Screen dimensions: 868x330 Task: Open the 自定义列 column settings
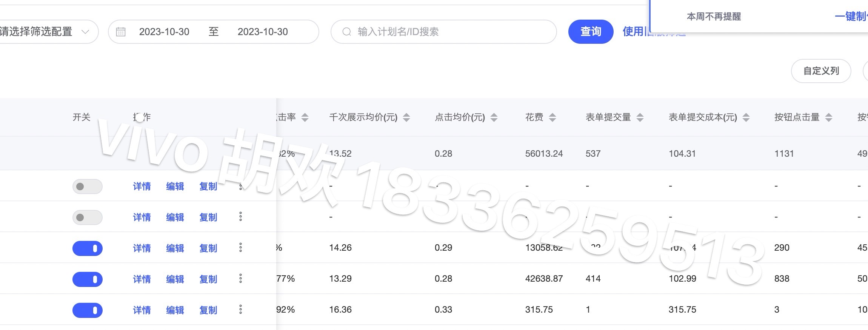click(821, 71)
